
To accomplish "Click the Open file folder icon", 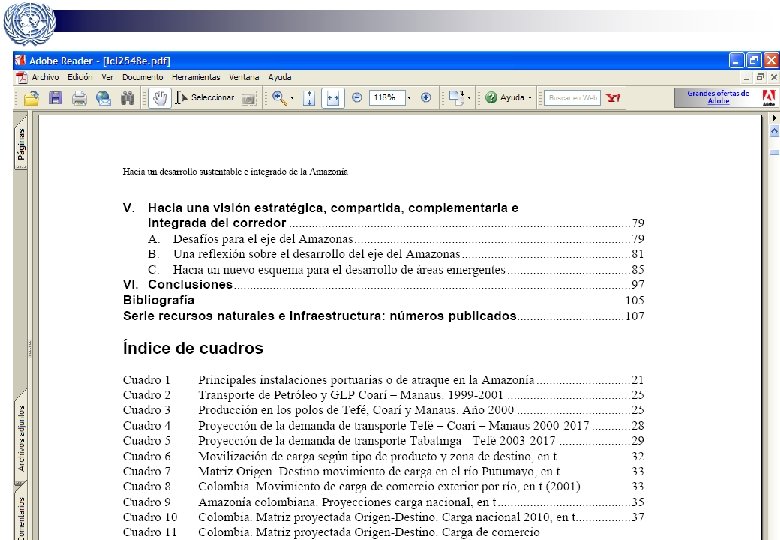I will (31, 98).
